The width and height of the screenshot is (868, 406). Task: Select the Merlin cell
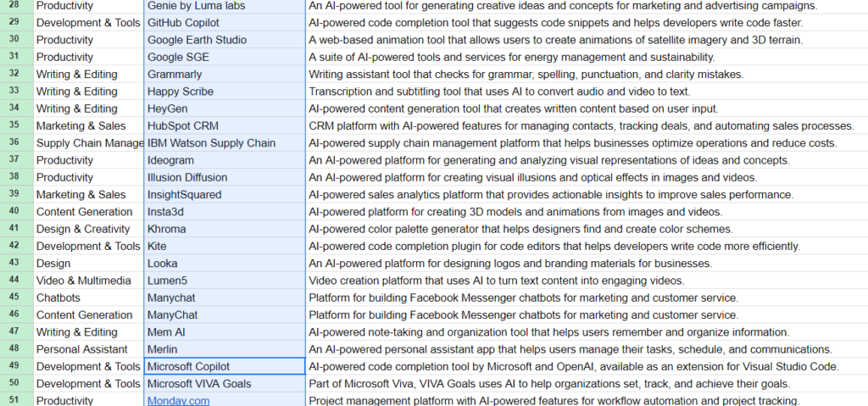tap(225, 349)
